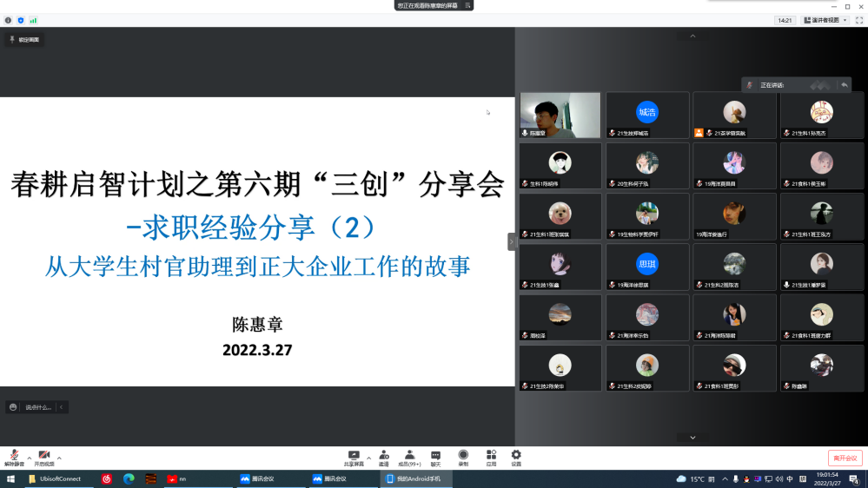Viewport: 868px width, 488px height.
Task: Expand the microphone options arrow
Action: pos(29,458)
